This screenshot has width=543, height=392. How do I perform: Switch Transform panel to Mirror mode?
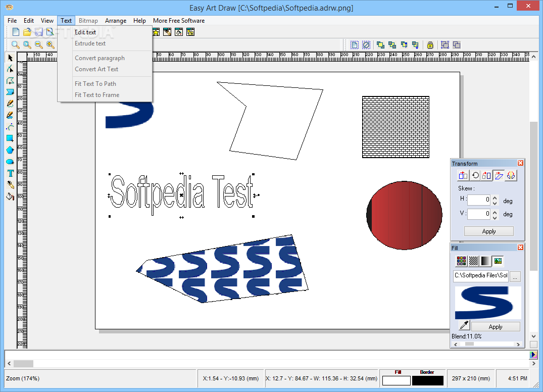[x=511, y=176]
